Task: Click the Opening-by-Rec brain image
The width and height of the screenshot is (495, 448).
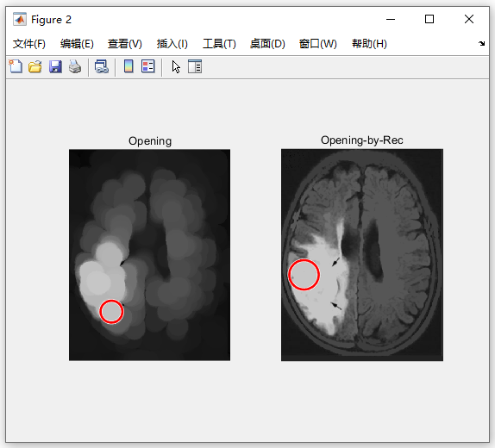Action: pyautogui.click(x=362, y=255)
